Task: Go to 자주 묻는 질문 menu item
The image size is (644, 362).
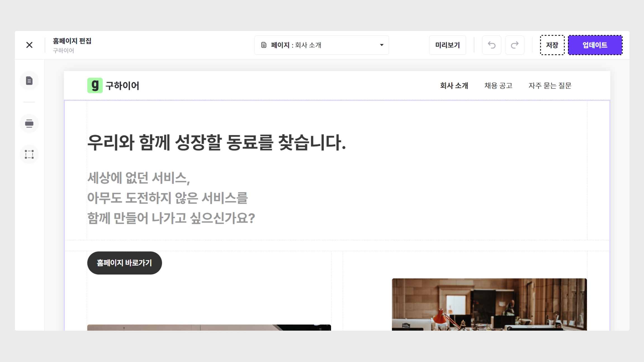Action: [x=550, y=85]
